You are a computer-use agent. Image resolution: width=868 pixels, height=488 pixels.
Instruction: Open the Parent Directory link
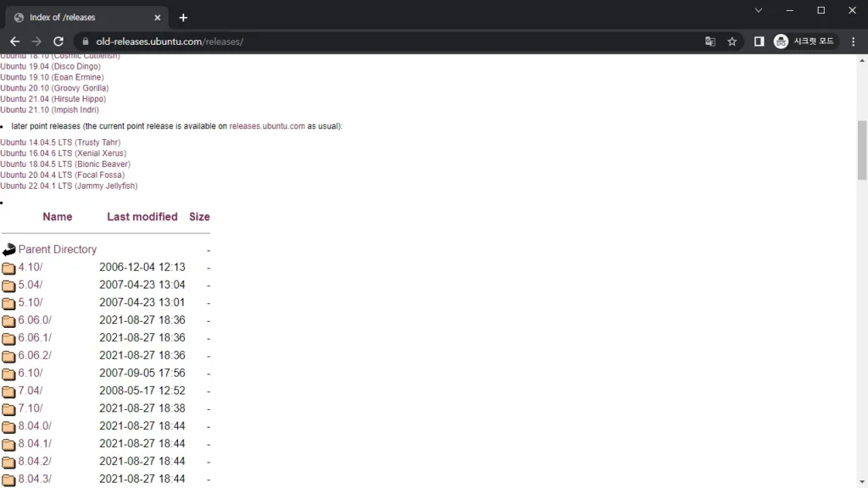pos(58,250)
